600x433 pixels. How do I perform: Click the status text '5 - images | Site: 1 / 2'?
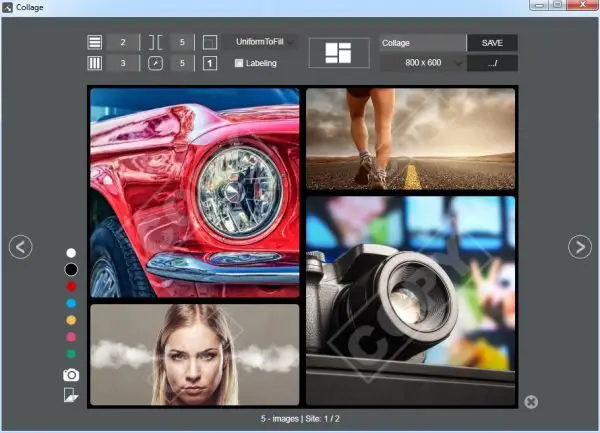[x=300, y=419]
